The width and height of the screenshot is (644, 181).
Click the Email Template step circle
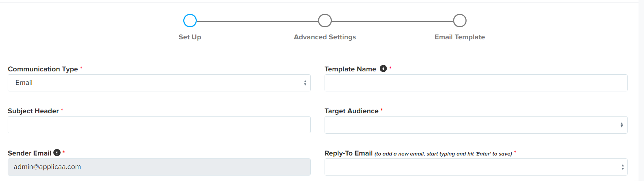(460, 21)
